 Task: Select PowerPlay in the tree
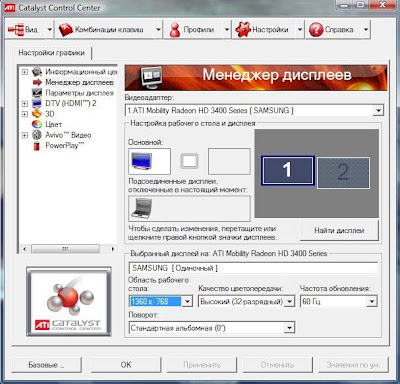pyautogui.click(x=65, y=146)
